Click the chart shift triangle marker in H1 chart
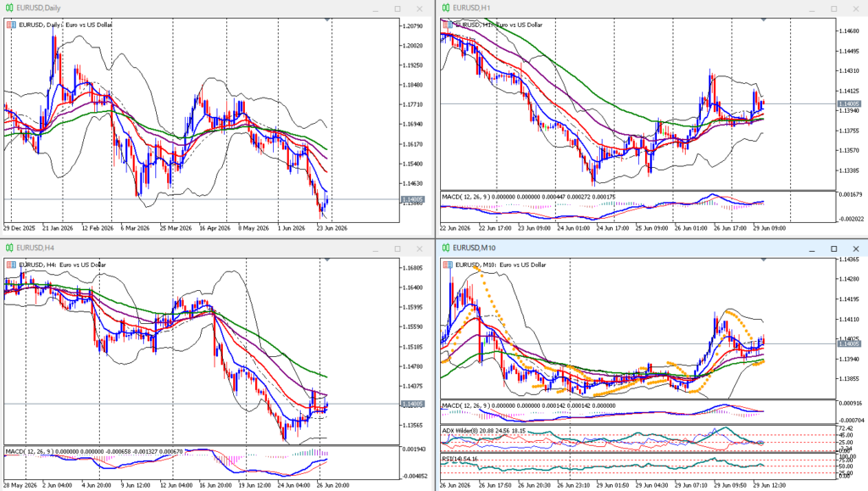This screenshot has height=491, width=868. click(764, 20)
